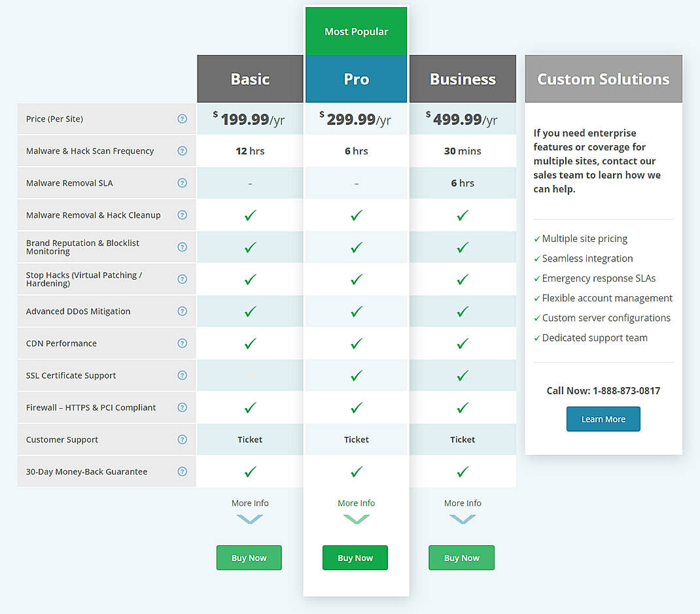Open the SSL Certificate Support tooltip icon
This screenshot has width=700, height=614.
click(183, 375)
